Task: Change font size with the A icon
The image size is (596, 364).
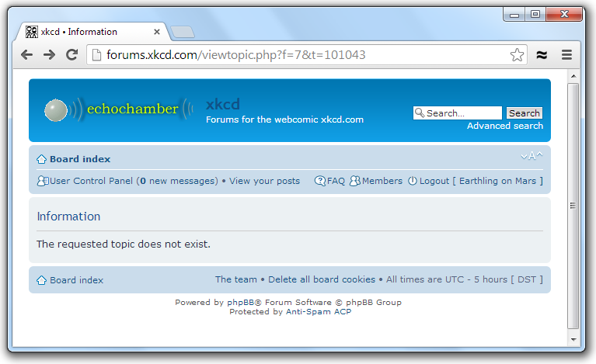Action: [x=532, y=156]
